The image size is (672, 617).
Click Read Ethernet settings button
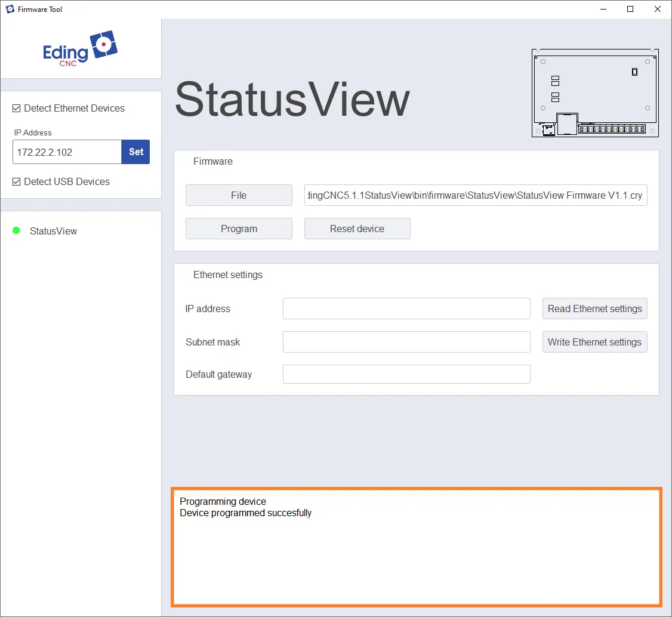[x=594, y=308]
